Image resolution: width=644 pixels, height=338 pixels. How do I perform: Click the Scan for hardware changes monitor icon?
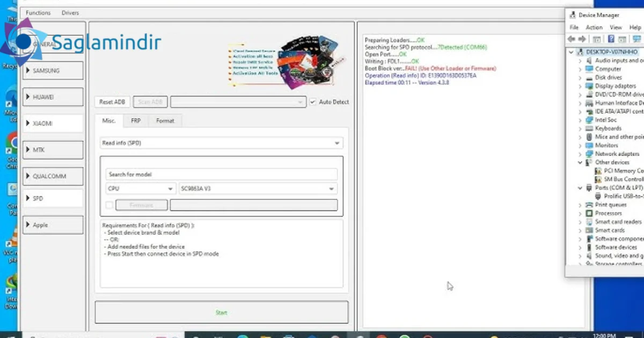coord(637,39)
